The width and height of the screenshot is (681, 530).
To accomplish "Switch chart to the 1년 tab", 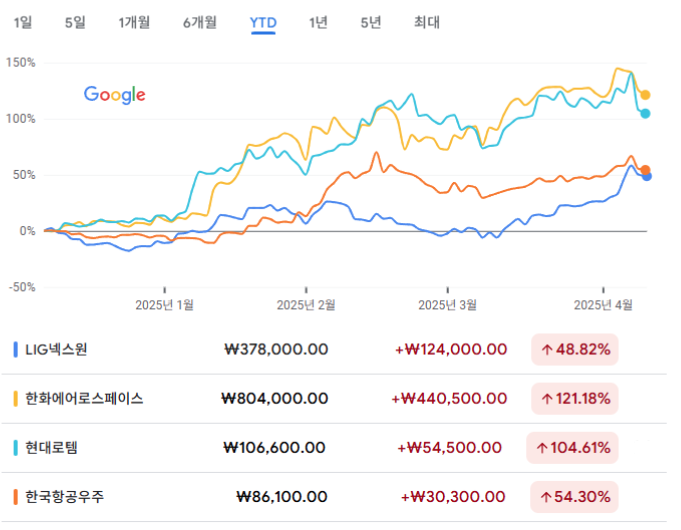I will pyautogui.click(x=318, y=22).
